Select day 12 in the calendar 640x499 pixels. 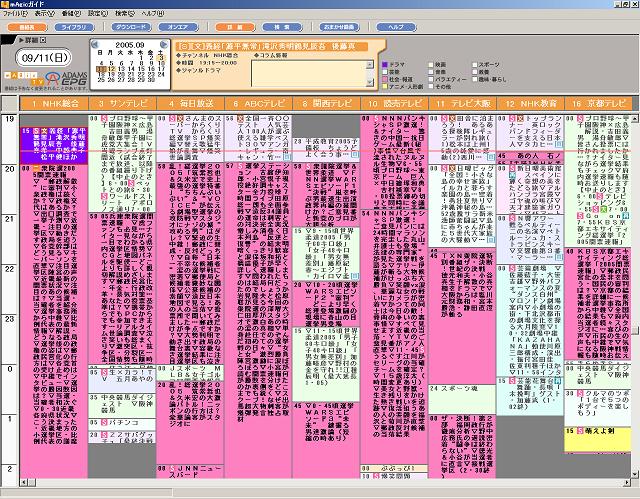111,69
